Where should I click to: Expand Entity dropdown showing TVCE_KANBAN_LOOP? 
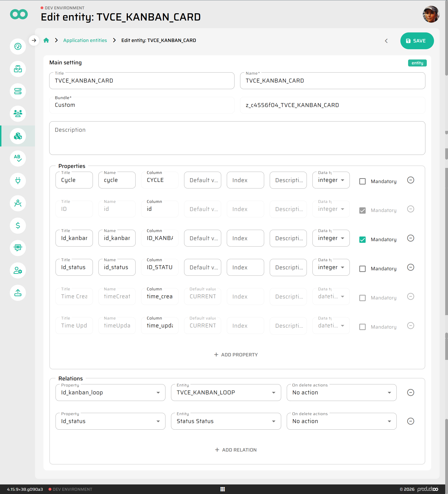point(226,392)
